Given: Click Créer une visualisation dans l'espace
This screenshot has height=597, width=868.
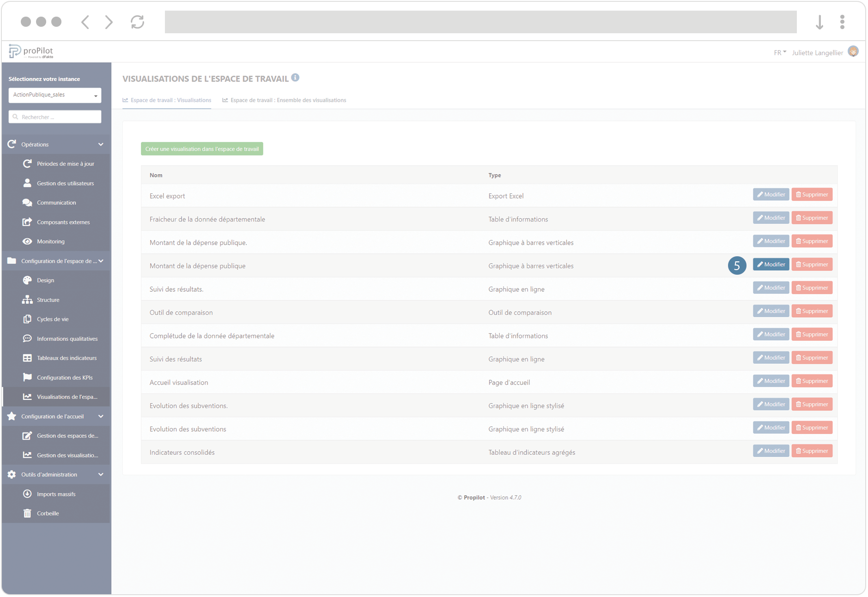Looking at the screenshot, I should [x=202, y=149].
